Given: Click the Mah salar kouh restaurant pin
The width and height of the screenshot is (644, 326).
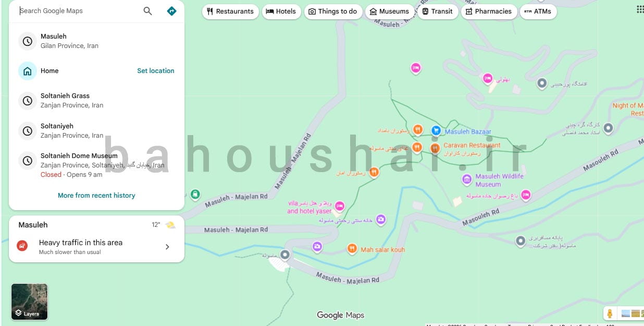Looking at the screenshot, I should 352,248.
